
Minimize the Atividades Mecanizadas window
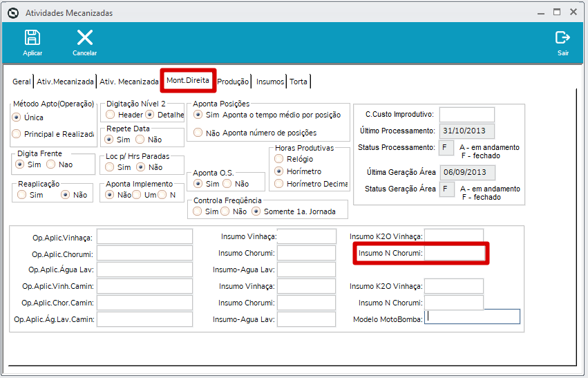tap(540, 12)
